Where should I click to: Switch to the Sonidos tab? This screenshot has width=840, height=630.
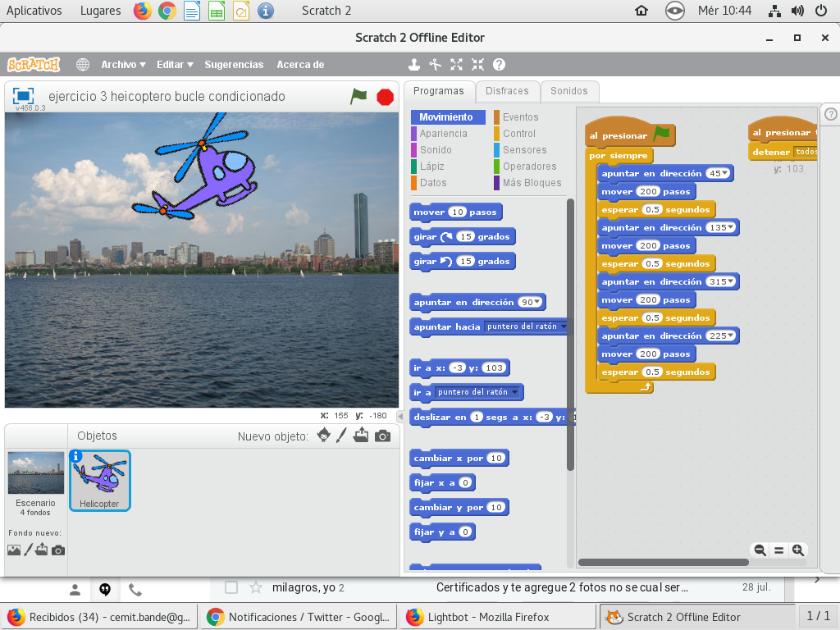pos(569,91)
